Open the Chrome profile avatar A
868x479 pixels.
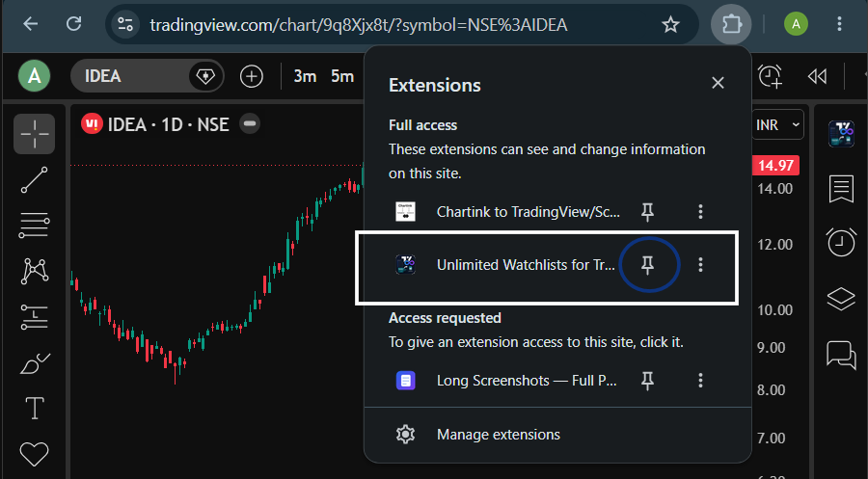[x=796, y=24]
